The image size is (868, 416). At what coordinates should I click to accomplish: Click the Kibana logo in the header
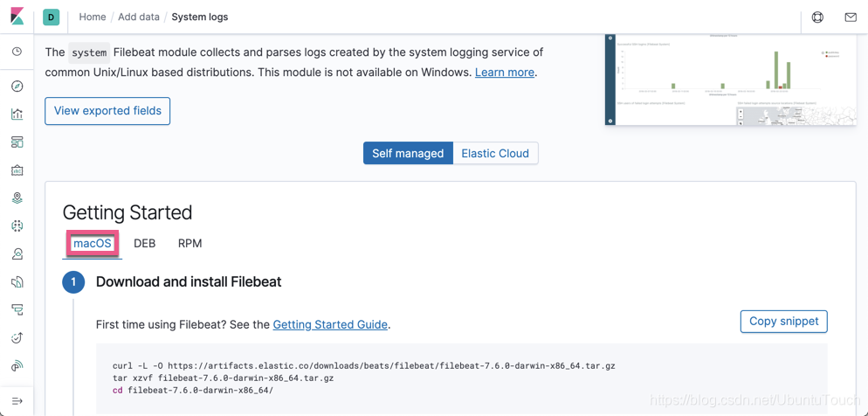click(17, 17)
